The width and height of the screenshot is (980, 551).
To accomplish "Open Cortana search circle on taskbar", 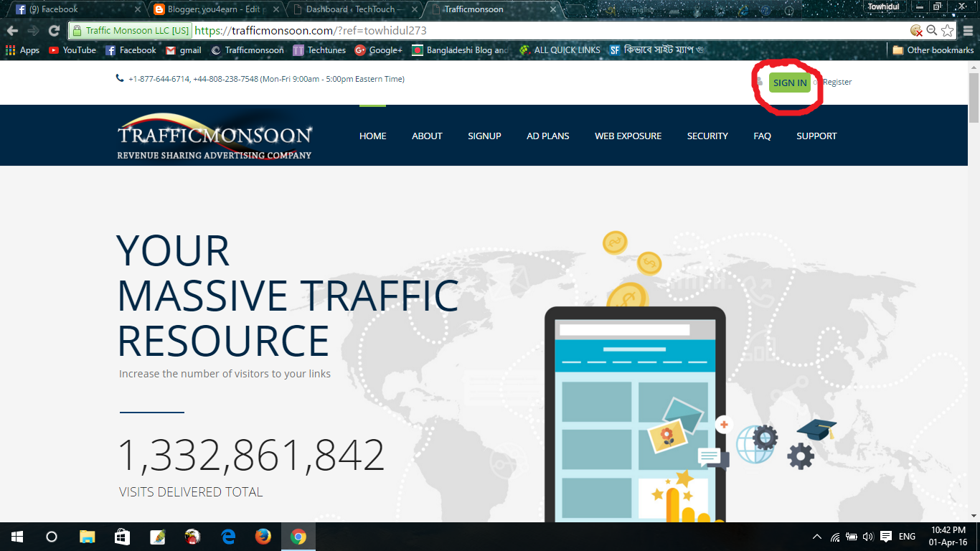I will tap(52, 537).
